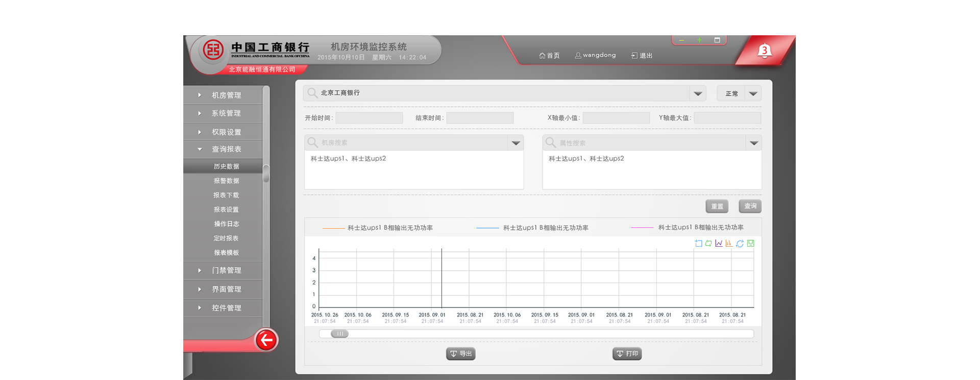Viewport: 980px width, 380px height.
Task: Click the sidebar vertical scrollbar thumb
Action: pos(266,174)
